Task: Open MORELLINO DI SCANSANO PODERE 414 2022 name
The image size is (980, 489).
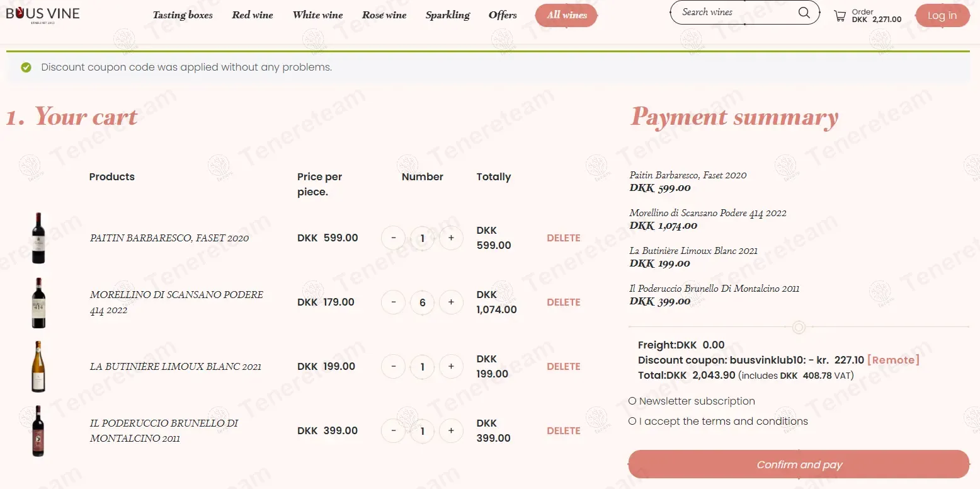Action: 176,302
